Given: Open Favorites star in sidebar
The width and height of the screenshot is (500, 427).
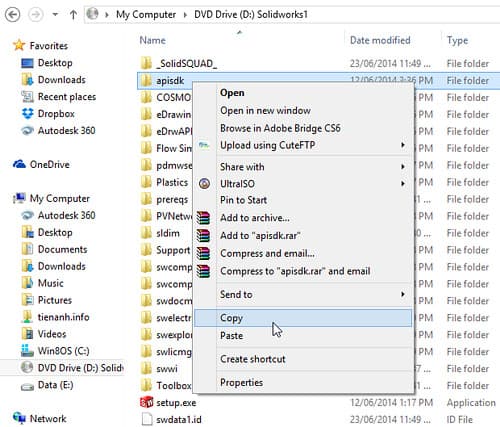Looking at the screenshot, I should (x=19, y=45).
